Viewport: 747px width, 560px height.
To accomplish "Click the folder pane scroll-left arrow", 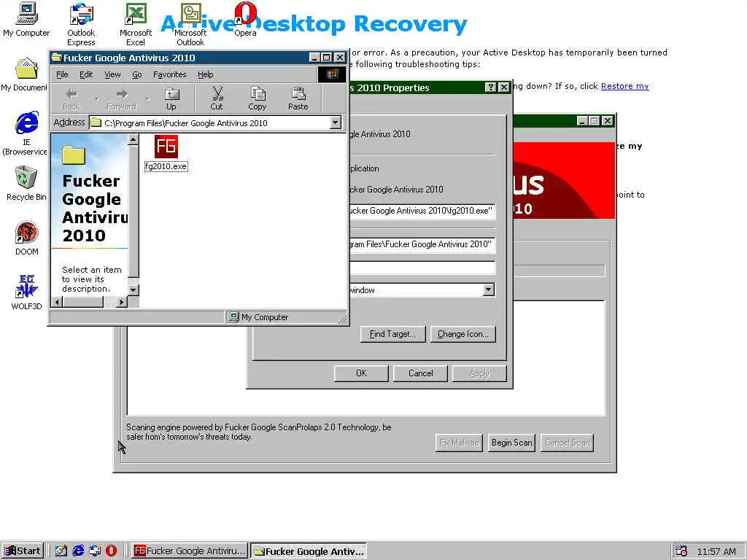I will pyautogui.click(x=57, y=302).
